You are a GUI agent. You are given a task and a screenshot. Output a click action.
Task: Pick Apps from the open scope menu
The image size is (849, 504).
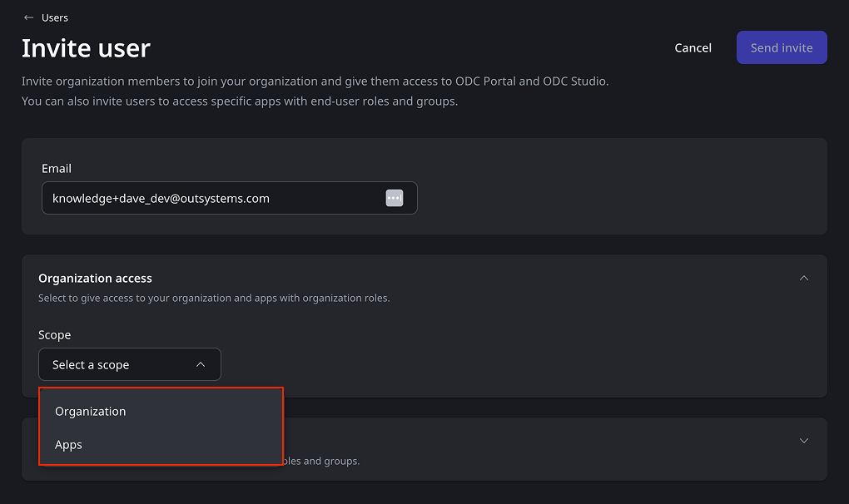pyautogui.click(x=68, y=444)
